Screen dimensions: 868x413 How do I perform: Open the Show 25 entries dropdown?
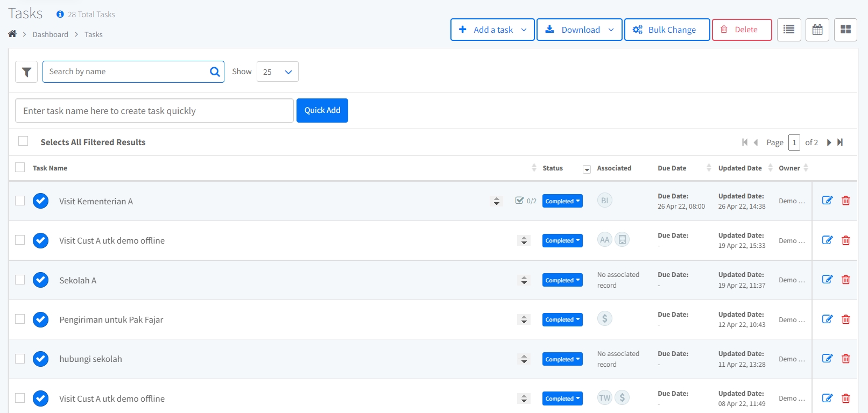(x=277, y=72)
